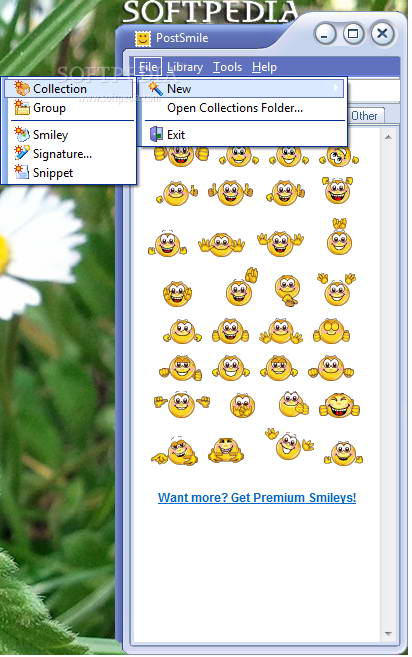Click the Smiley icon in the New submenu

point(22,135)
